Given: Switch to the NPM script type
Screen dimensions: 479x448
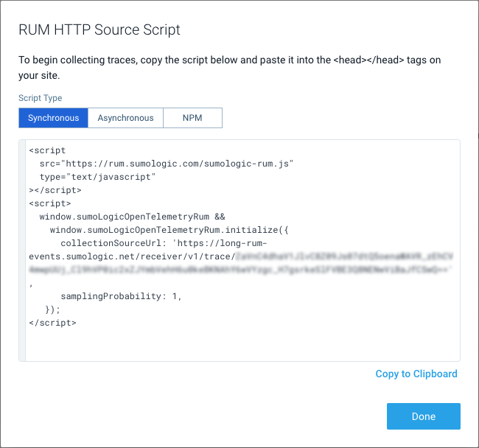Looking at the screenshot, I should 192,118.
